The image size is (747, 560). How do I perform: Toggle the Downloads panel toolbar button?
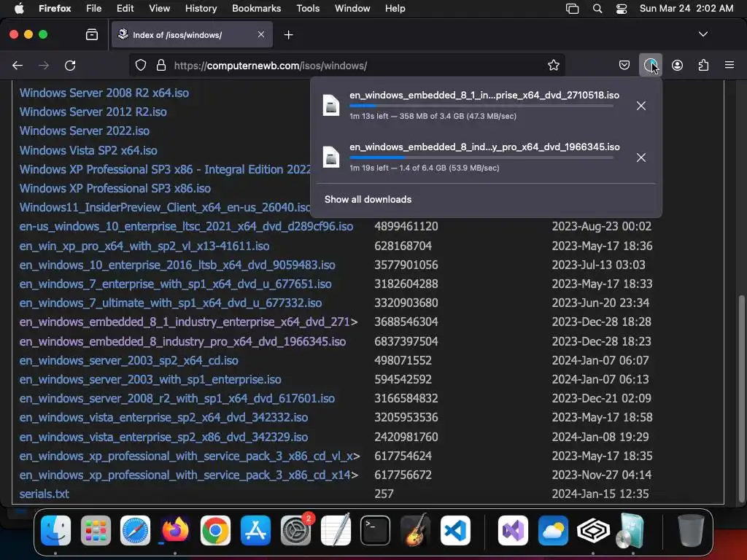pos(650,65)
